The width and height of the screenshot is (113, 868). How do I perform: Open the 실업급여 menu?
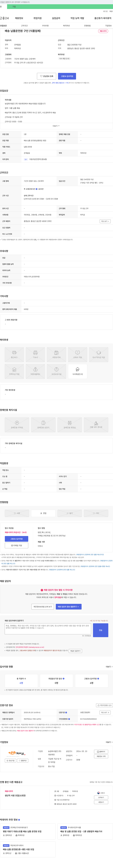click(x=56, y=18)
